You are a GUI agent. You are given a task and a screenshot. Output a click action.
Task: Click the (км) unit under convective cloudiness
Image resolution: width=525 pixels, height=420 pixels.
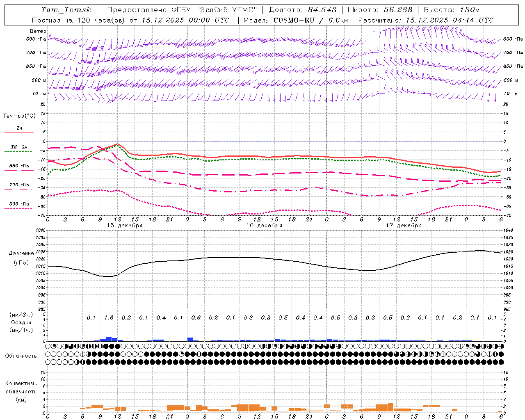coord(21,399)
